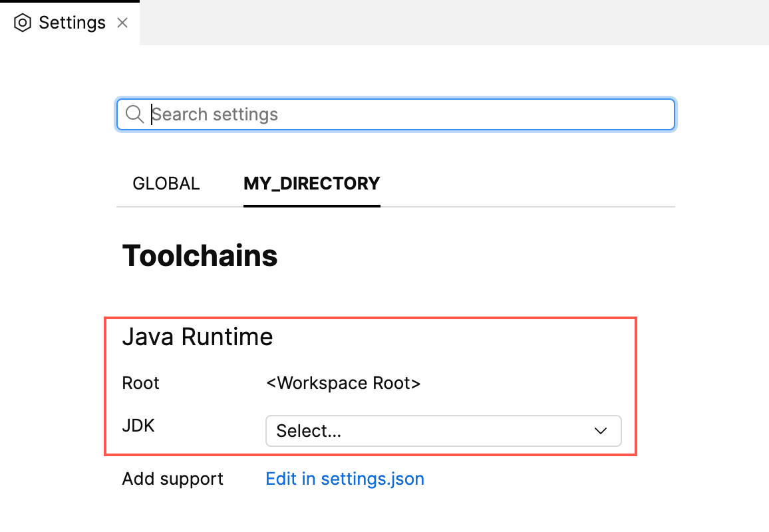Click the highlighted Java Runtime box
The height and width of the screenshot is (532, 769).
[x=370, y=386]
